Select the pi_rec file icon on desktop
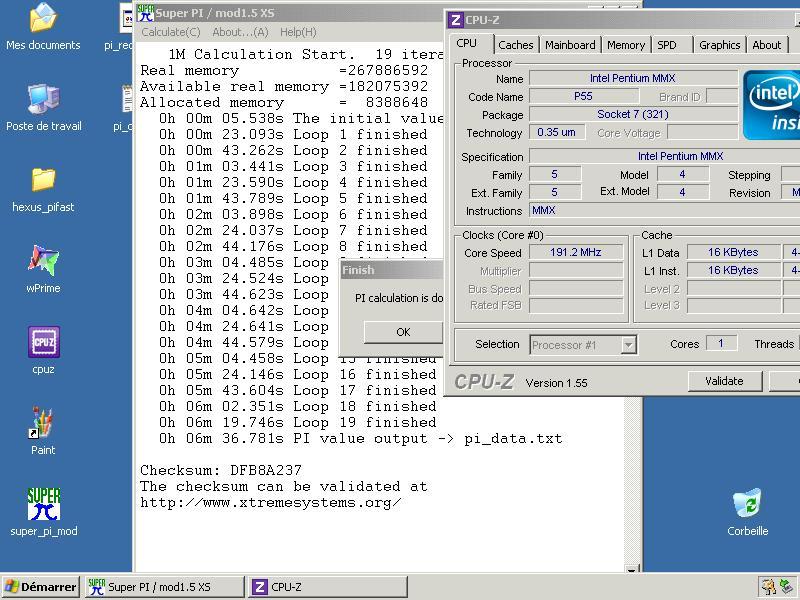800x600 pixels. click(126, 18)
